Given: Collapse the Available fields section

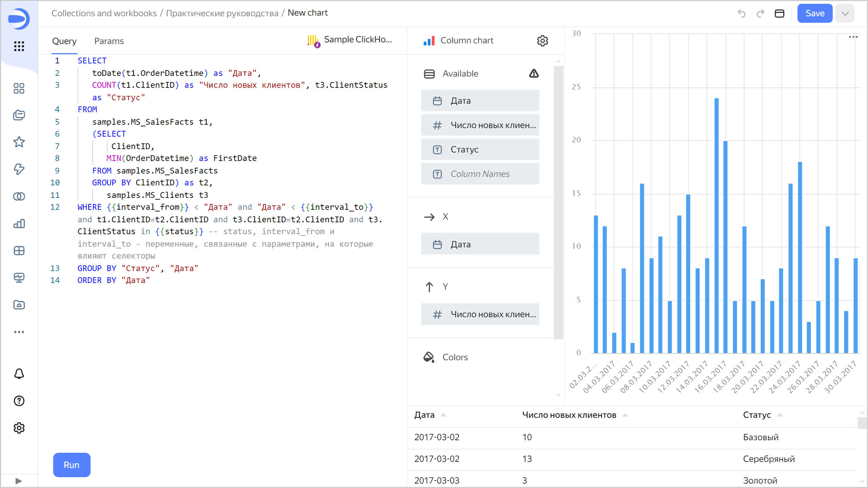Looking at the screenshot, I should click(429, 74).
